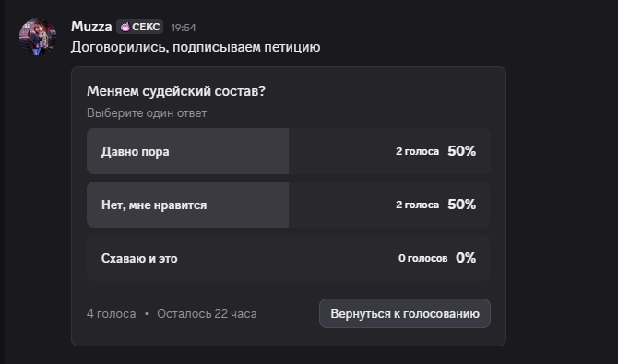Open the total 4 голоса voters list

(111, 313)
